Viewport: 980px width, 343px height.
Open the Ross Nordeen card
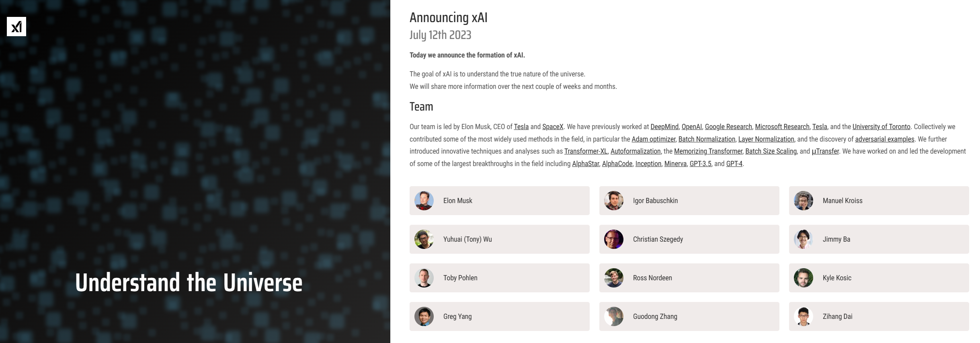pos(689,278)
